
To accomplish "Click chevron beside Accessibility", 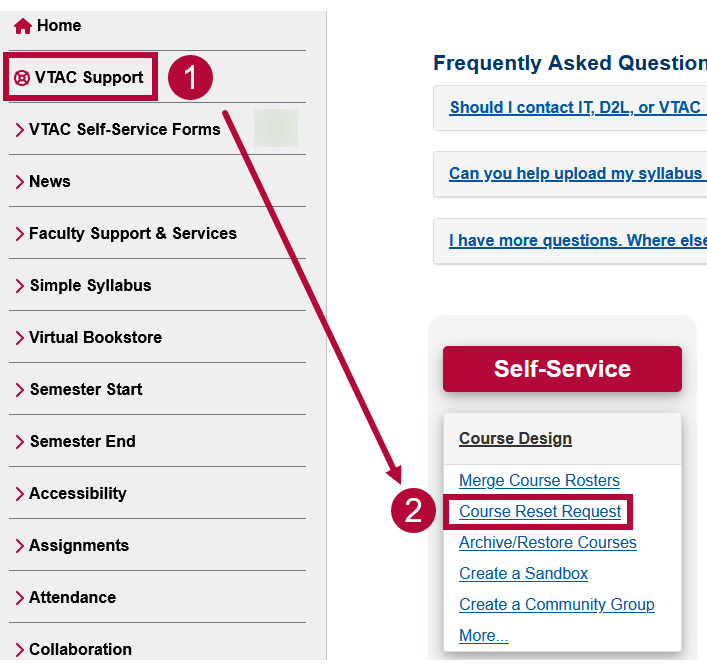I will click(19, 494).
